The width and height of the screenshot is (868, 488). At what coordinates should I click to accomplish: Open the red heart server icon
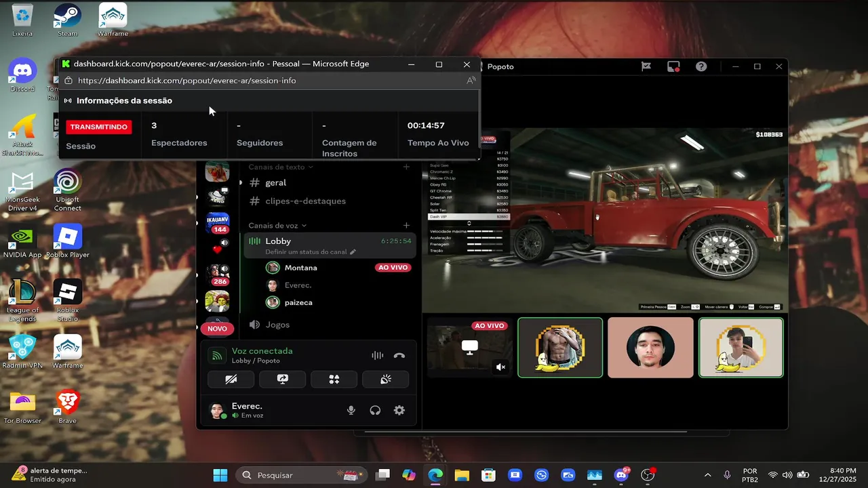pos(217,249)
